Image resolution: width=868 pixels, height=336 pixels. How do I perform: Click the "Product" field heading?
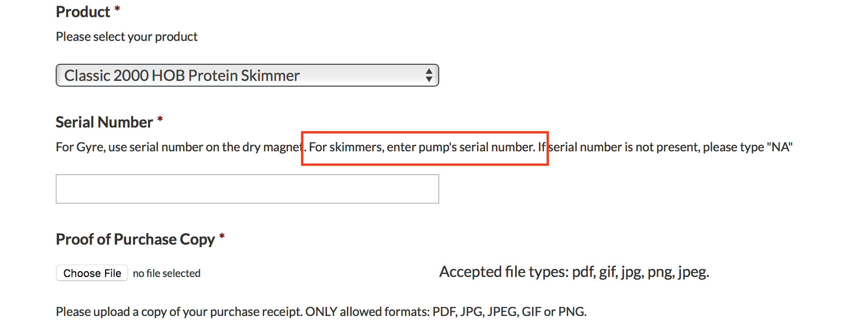pos(83,12)
